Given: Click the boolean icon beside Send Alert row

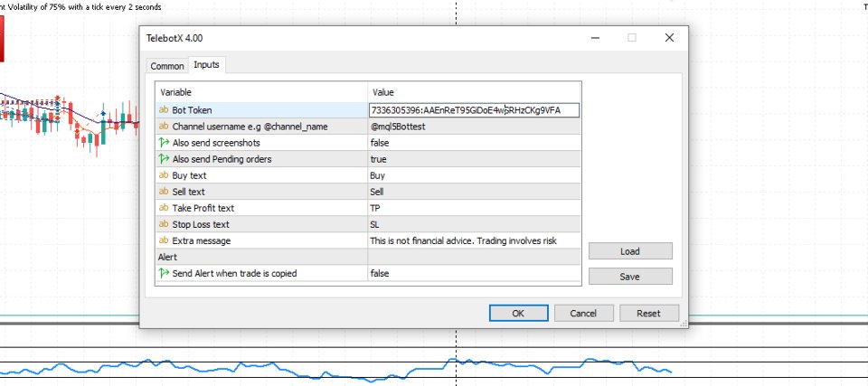Looking at the screenshot, I should [164, 274].
